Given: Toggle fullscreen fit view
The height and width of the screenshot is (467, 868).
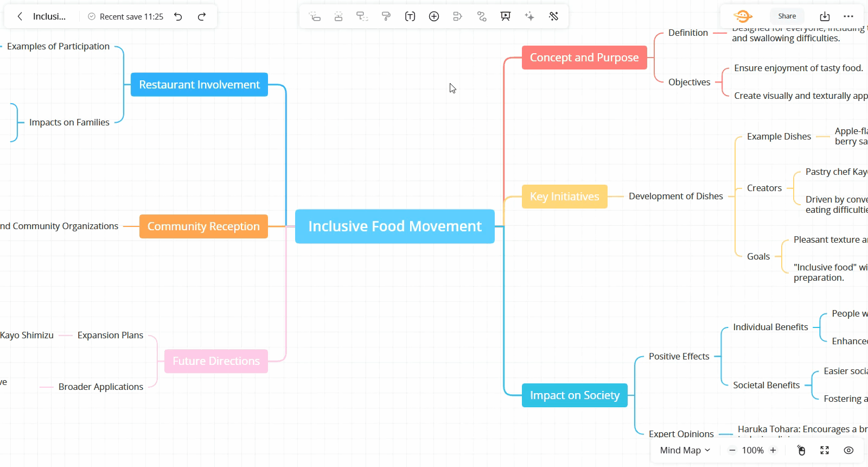Looking at the screenshot, I should tap(825, 450).
